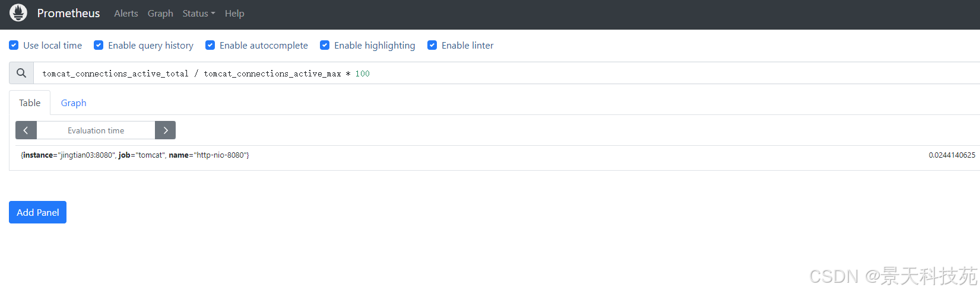Uncheck Enable autocomplete option

point(210,45)
